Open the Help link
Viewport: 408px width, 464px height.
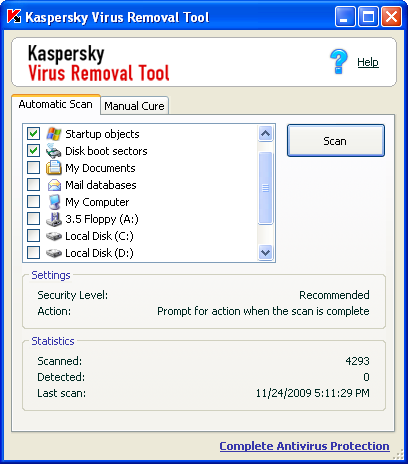368,62
